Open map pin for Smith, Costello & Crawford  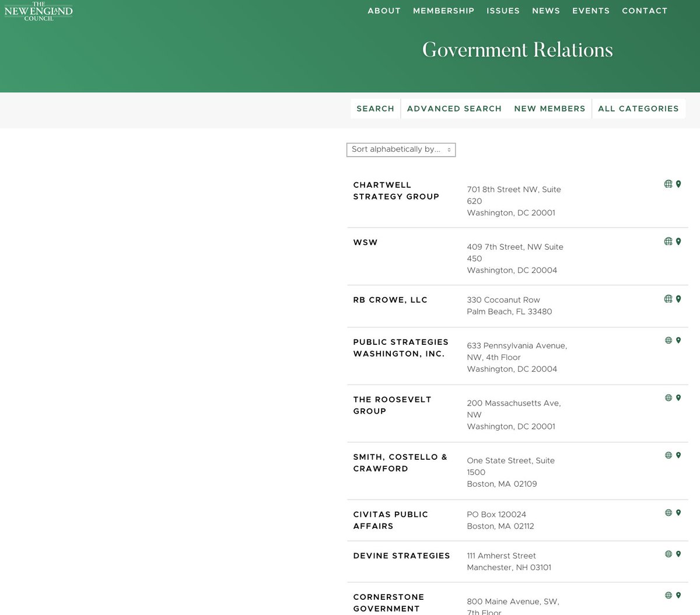coord(678,455)
